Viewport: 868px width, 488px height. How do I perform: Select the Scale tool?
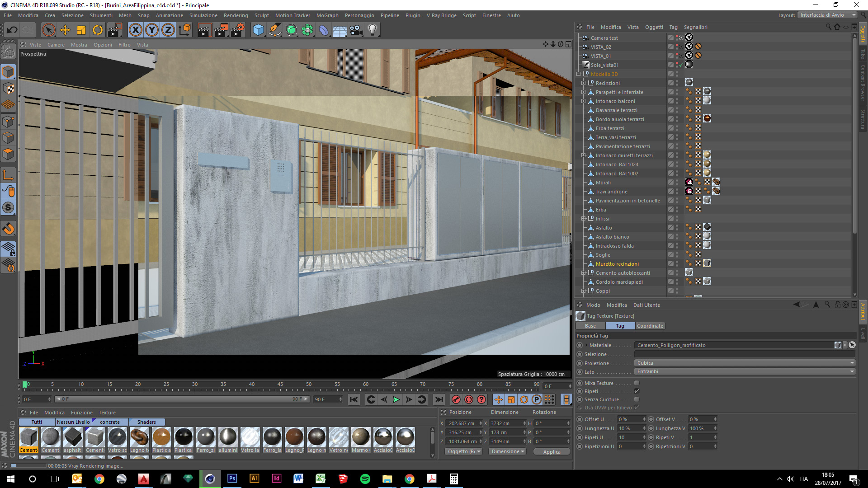81,30
